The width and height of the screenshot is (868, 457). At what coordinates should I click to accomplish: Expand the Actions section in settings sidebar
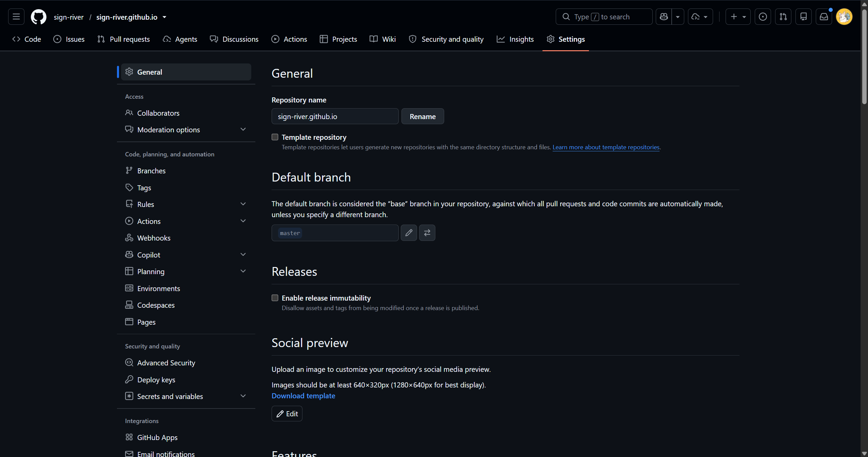click(x=186, y=221)
